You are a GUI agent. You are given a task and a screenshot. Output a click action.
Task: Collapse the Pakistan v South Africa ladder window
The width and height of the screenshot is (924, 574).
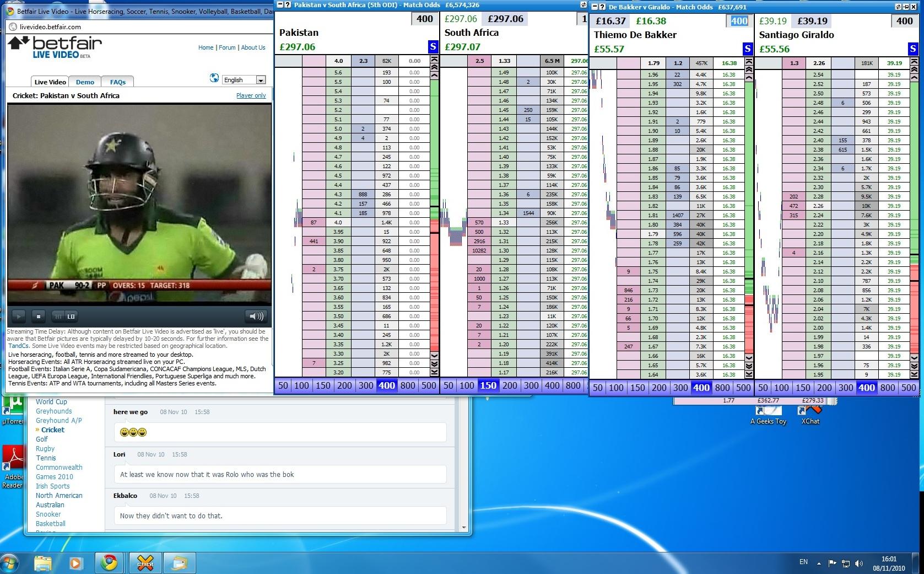[x=280, y=5]
